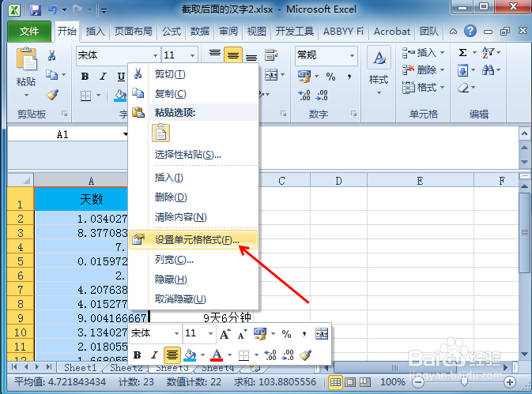Click Decrease Decimal icon in ribbon number group

(x=322, y=96)
